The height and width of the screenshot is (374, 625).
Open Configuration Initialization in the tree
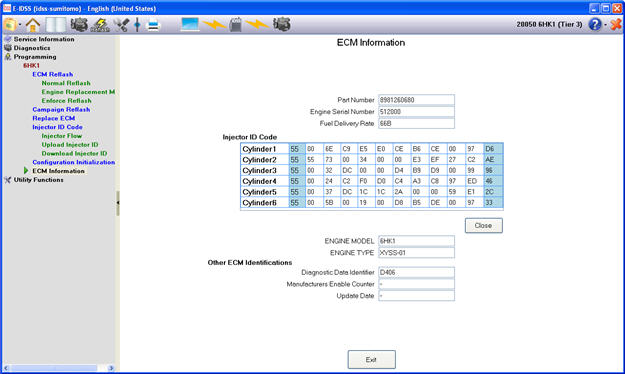pyautogui.click(x=74, y=162)
